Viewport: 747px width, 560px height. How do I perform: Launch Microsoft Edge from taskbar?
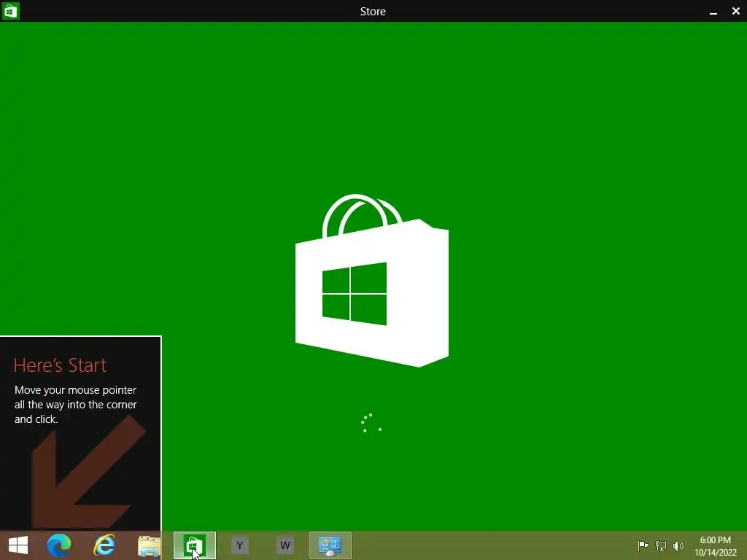click(x=59, y=545)
